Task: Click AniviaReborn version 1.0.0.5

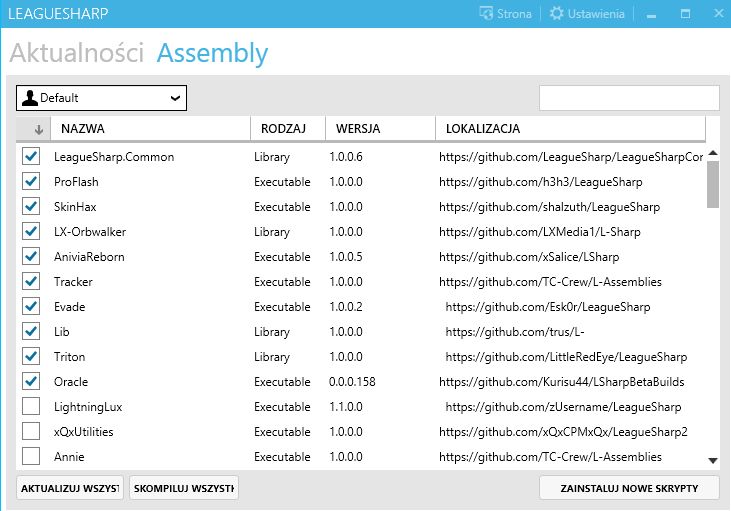Action: [345, 257]
